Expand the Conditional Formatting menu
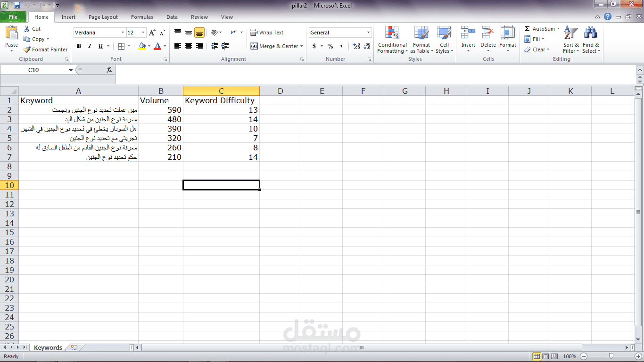The image size is (644, 362). (x=392, y=40)
